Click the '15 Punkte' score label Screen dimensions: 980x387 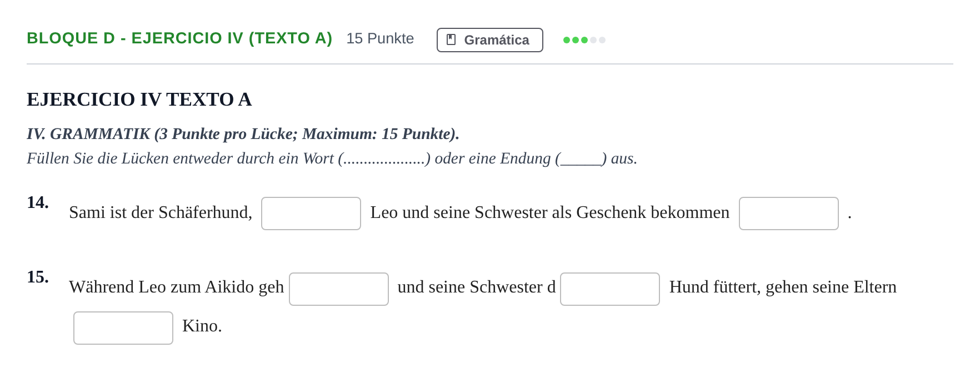point(380,38)
